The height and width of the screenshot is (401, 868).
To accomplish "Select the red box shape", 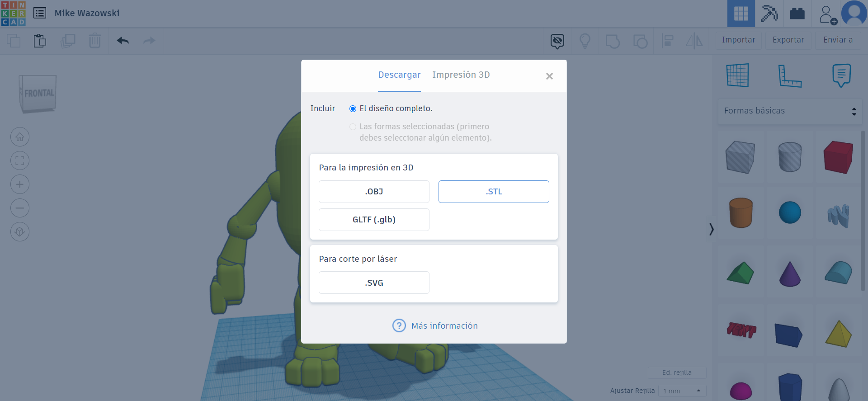I will (838, 157).
